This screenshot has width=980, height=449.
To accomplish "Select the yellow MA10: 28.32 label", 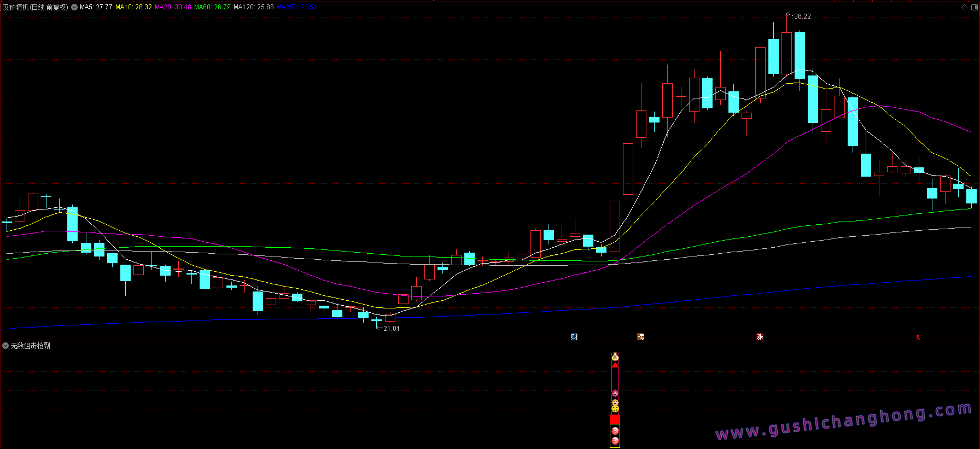I will (133, 7).
